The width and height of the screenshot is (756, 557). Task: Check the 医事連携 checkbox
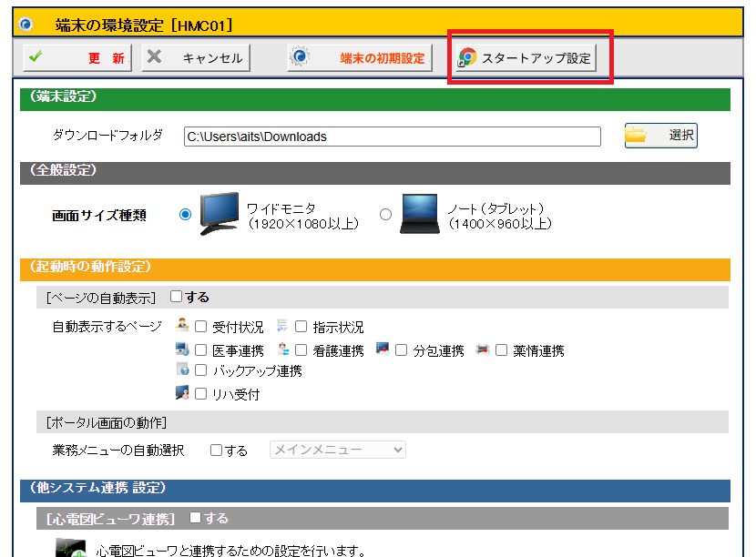point(200,349)
